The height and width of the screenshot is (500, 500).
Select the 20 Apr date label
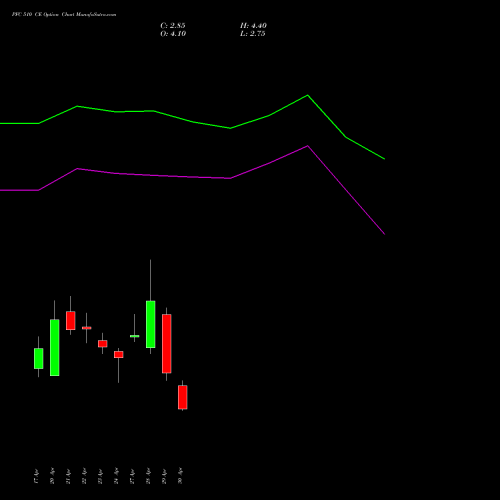(52, 476)
